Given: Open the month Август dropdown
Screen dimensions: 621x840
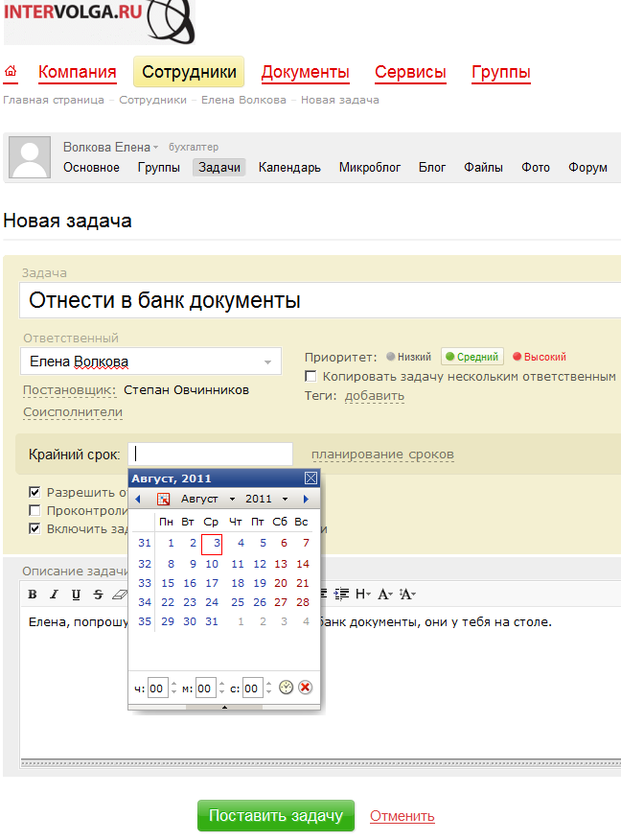Looking at the screenshot, I should 208,499.
